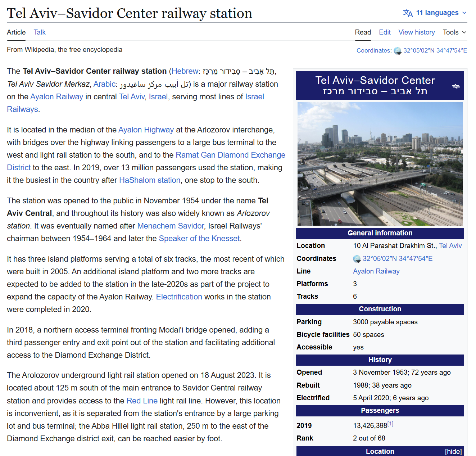This screenshot has height=456, width=476.
Task: Click '3 November 1953; 72 years ago' value
Action: click(x=402, y=373)
